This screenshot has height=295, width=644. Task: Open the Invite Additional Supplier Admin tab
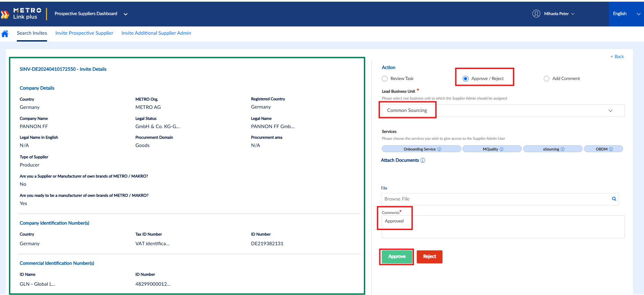point(156,33)
